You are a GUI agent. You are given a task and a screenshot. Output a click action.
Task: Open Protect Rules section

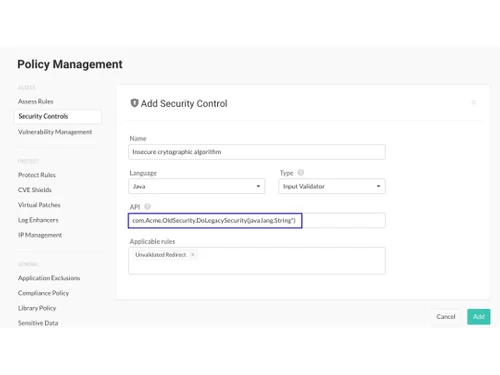click(37, 175)
